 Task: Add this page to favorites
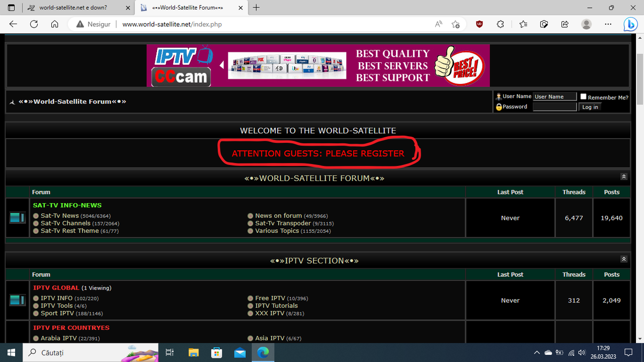(x=456, y=24)
